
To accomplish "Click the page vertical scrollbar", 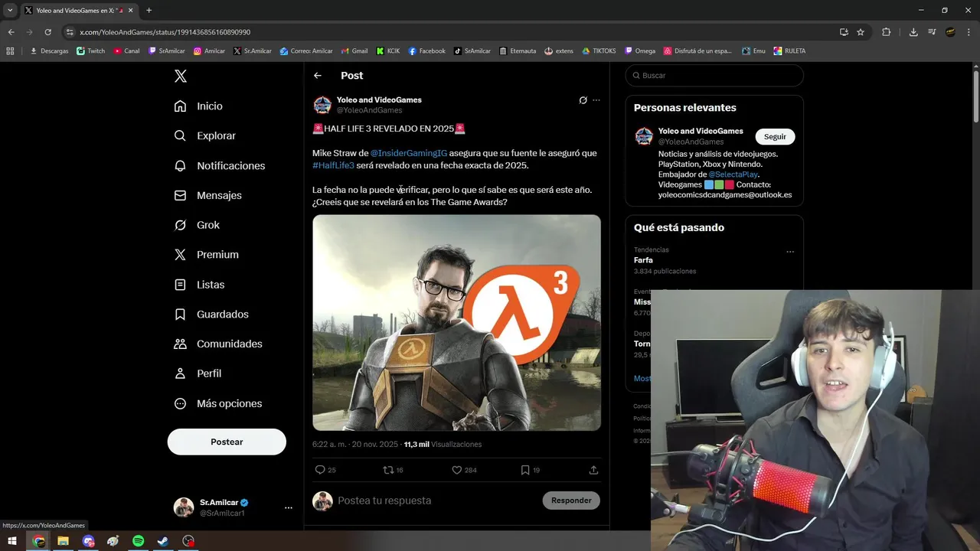I will pyautogui.click(x=975, y=96).
